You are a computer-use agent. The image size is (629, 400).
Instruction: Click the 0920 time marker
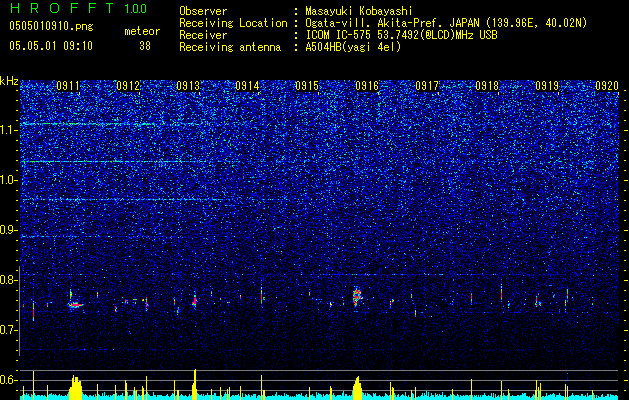point(607,86)
